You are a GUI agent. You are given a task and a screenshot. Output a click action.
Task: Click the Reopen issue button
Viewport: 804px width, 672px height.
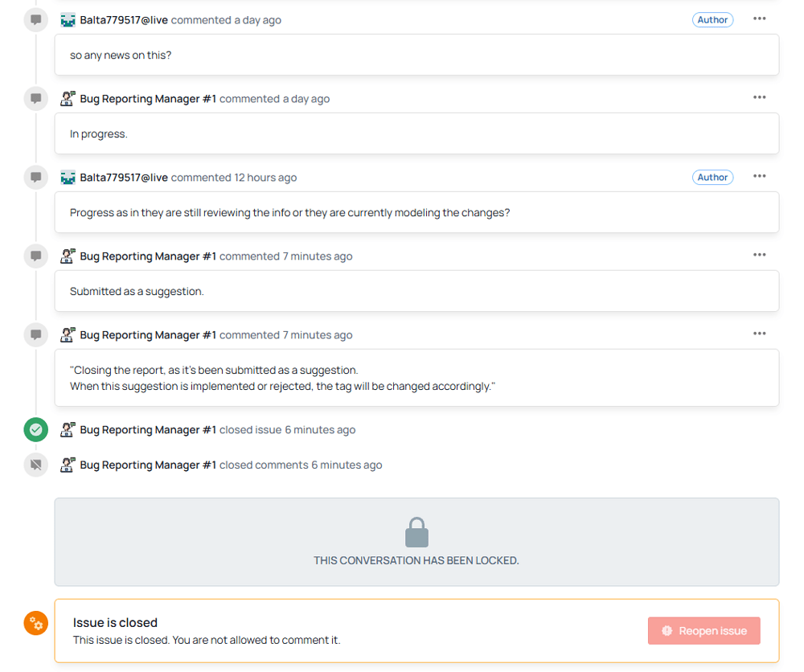tap(703, 631)
